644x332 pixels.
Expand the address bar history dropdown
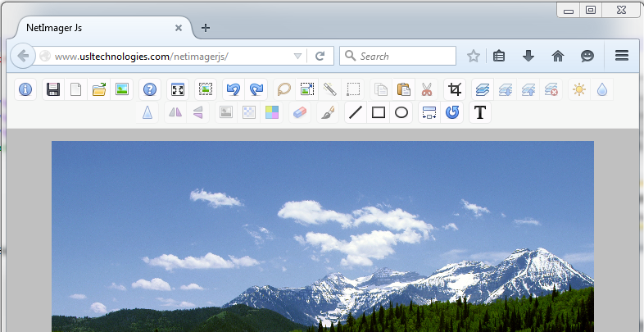(x=298, y=57)
